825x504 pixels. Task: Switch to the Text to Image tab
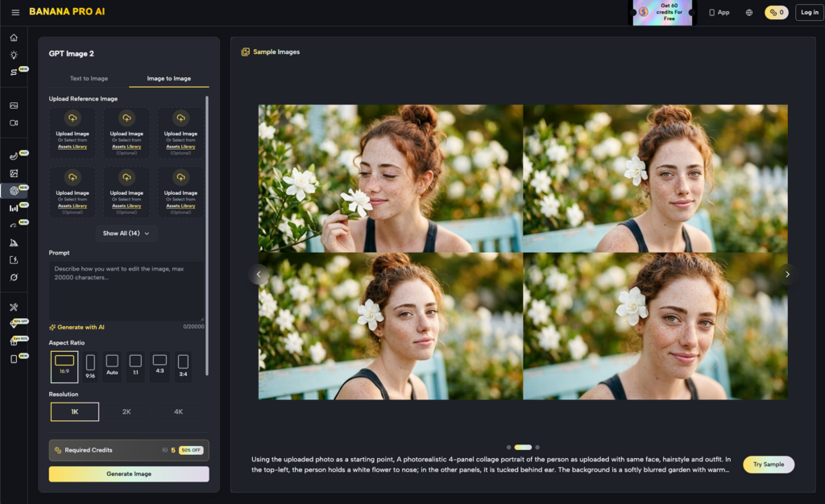click(x=89, y=79)
